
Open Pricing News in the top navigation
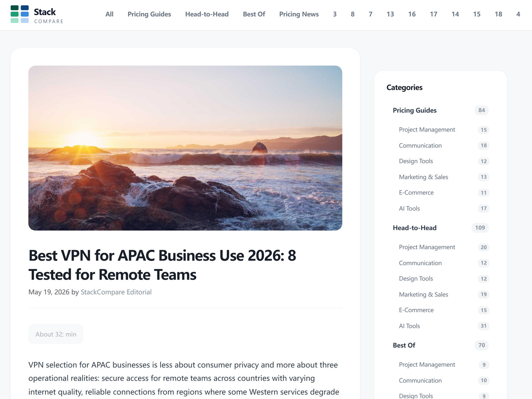pos(299,14)
